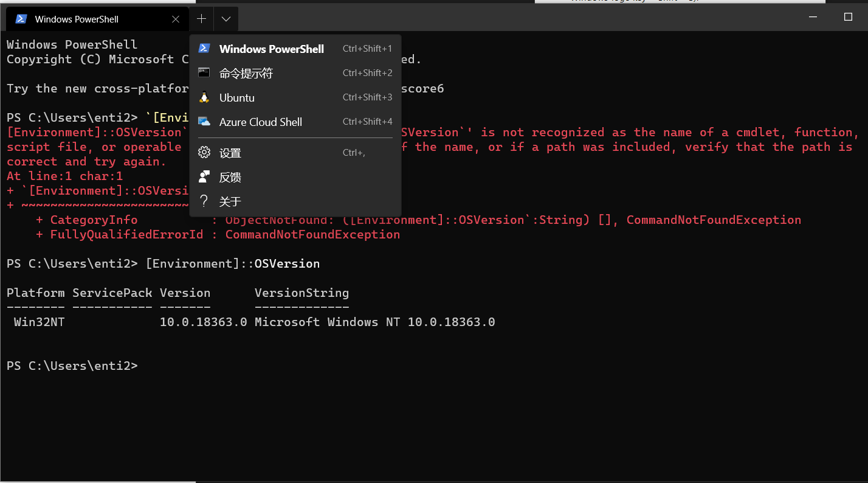Select Windows PowerShell from the profile list
The image size is (868, 483).
pos(271,49)
